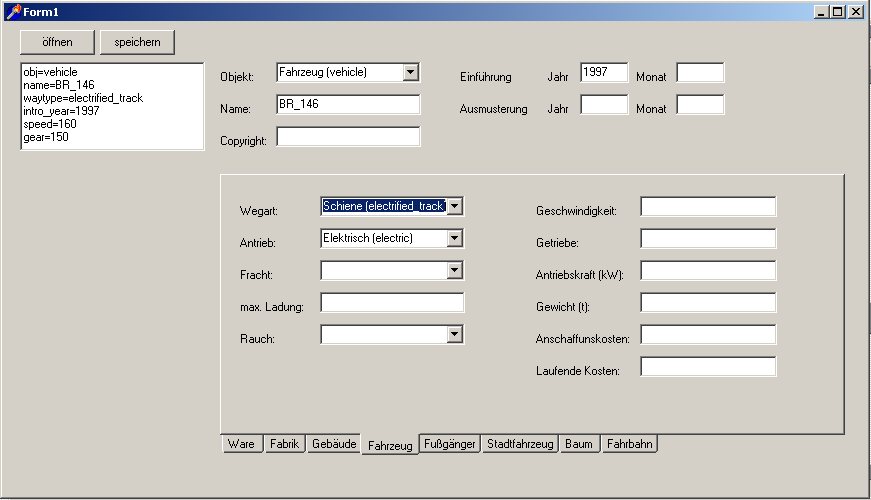The image size is (871, 500).
Task: Open the Objekt dropdown list
Action: 410,72
